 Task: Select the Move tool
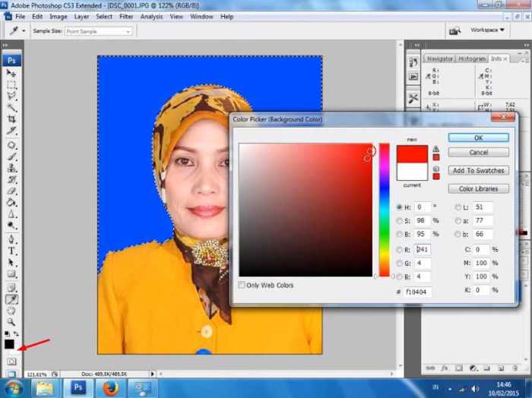11,73
